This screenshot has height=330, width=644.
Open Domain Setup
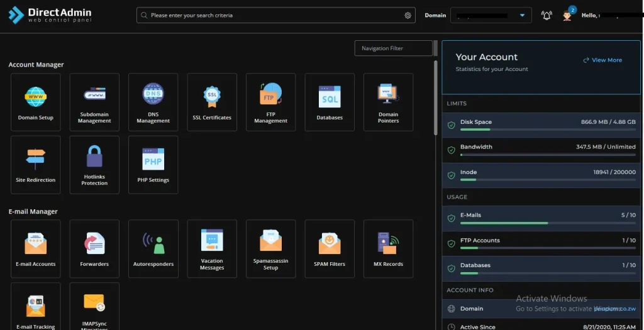(36, 102)
